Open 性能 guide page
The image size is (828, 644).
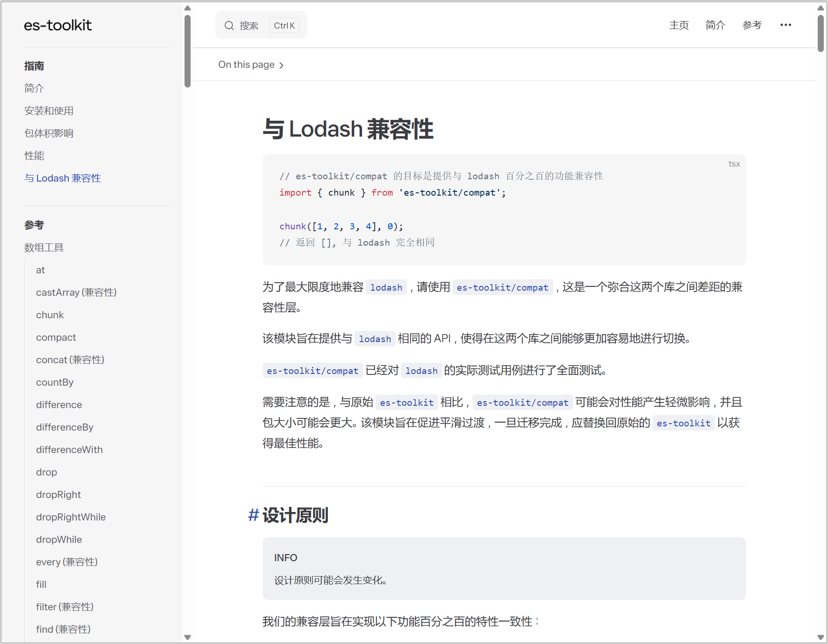[x=34, y=155]
